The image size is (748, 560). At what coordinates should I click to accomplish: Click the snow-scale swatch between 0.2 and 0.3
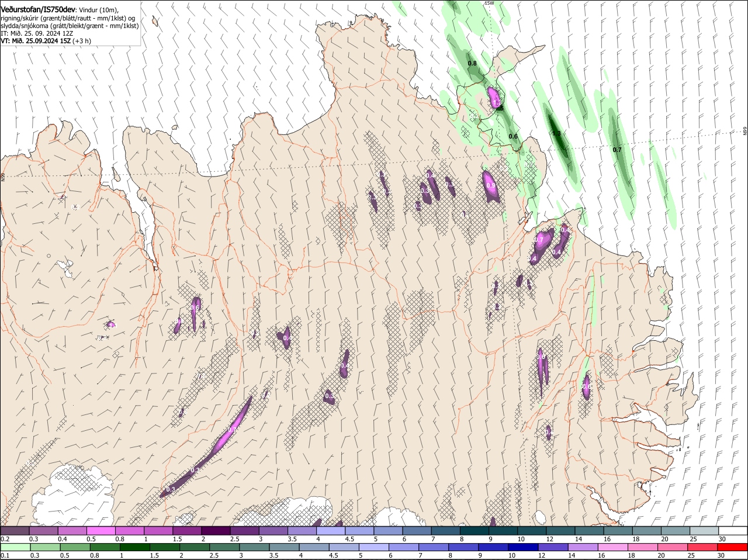pyautogui.click(x=15, y=531)
